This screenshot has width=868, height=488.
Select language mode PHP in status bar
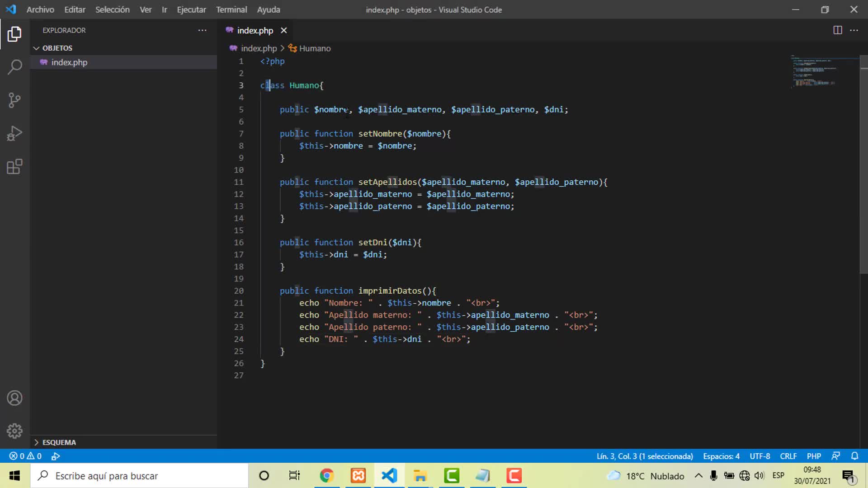point(814,456)
